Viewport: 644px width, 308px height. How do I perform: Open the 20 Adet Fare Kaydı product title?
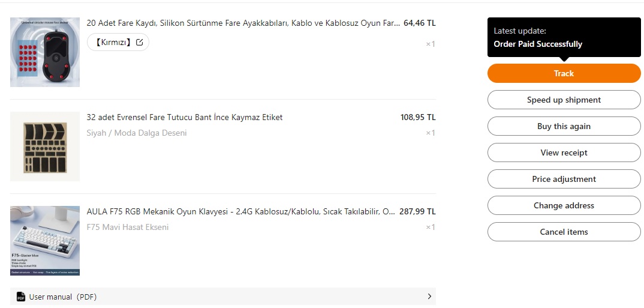(243, 23)
